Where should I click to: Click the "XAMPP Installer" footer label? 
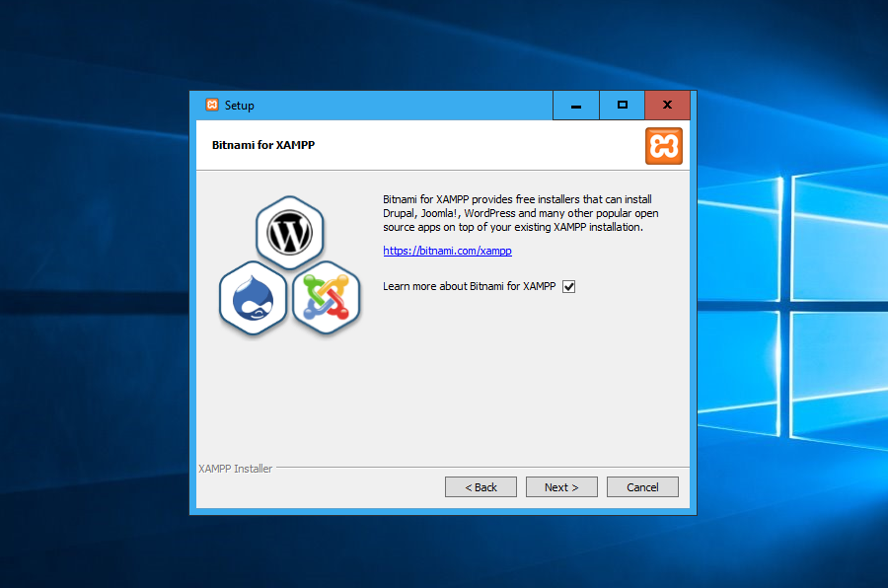click(236, 469)
